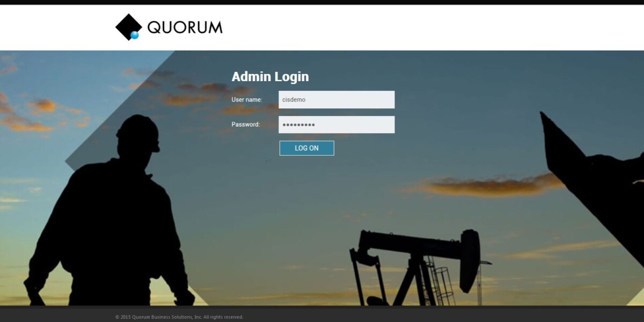The width and height of the screenshot is (644, 322).
Task: Click the masked dots in password box
Action: 298,125
